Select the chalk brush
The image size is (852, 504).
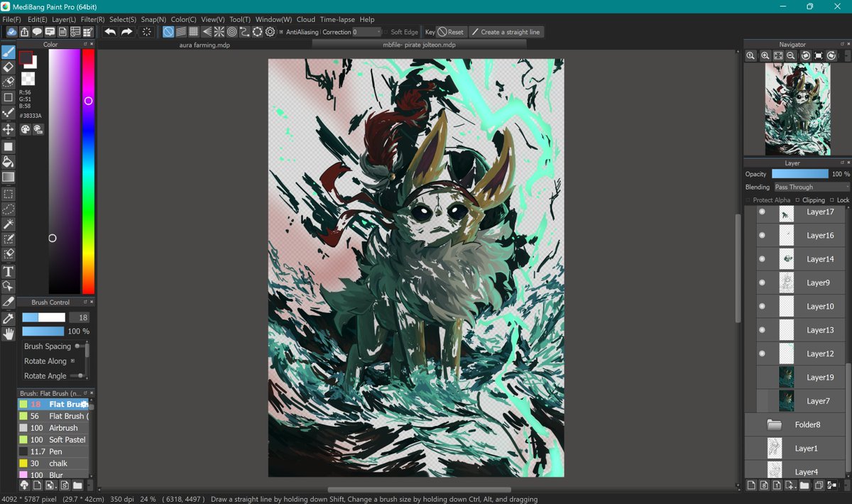(54, 464)
